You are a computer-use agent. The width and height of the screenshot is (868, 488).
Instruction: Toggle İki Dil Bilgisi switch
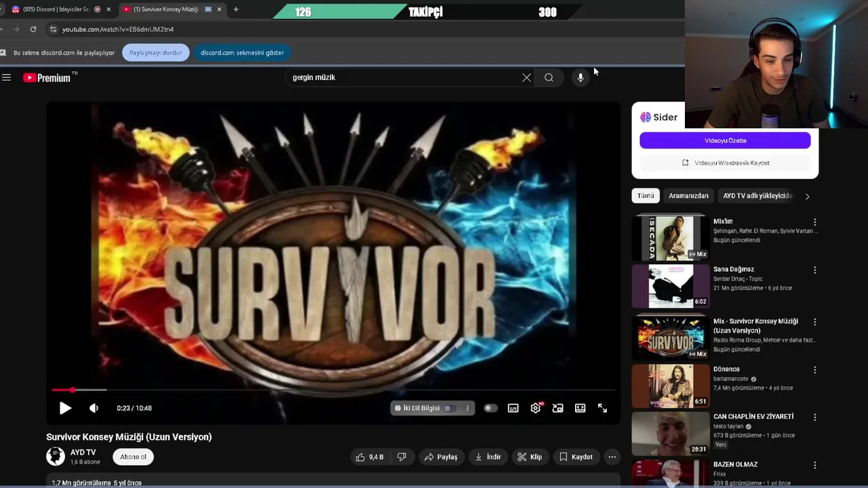click(x=449, y=408)
